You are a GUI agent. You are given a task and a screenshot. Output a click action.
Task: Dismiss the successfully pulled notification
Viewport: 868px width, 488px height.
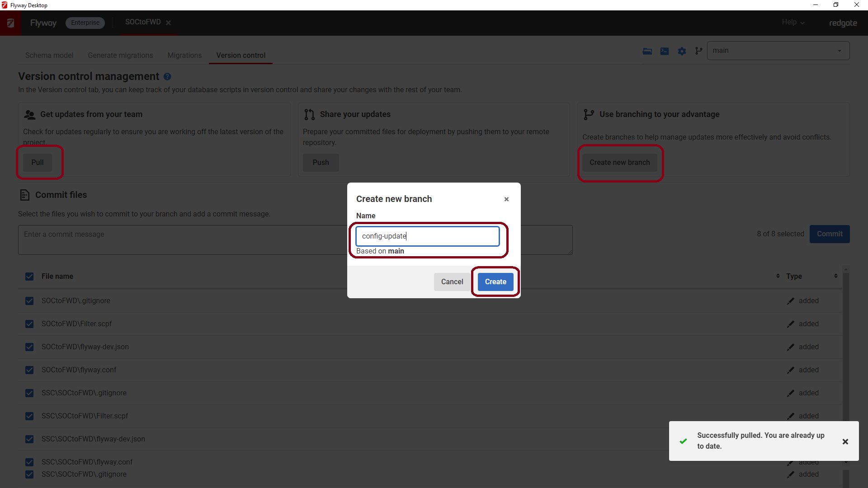(845, 441)
